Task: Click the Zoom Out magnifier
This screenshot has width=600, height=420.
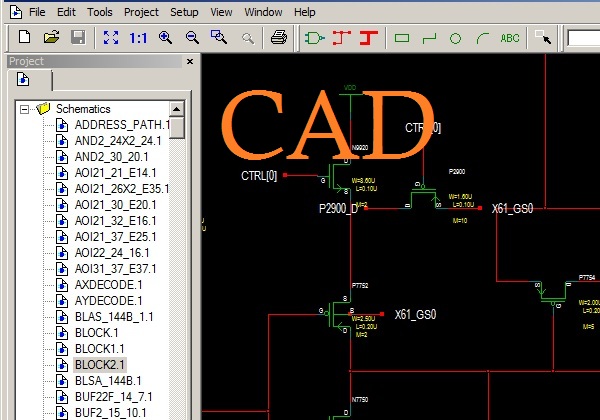Action: [x=192, y=37]
